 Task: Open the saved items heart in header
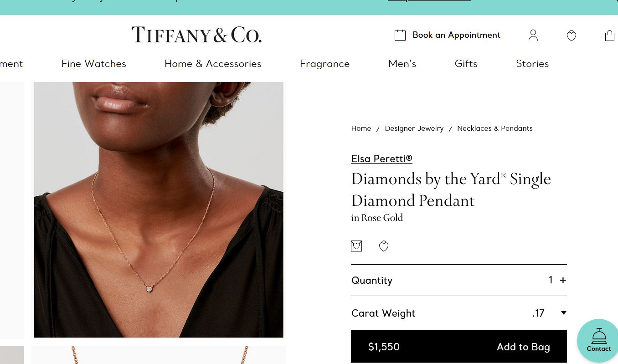coord(572,36)
